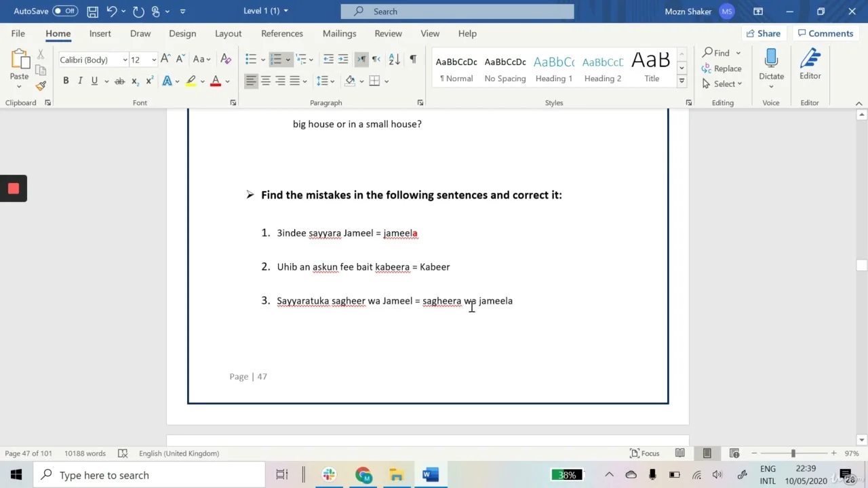The height and width of the screenshot is (488, 868).
Task: Expand the Styles gallery
Action: pos(682,81)
